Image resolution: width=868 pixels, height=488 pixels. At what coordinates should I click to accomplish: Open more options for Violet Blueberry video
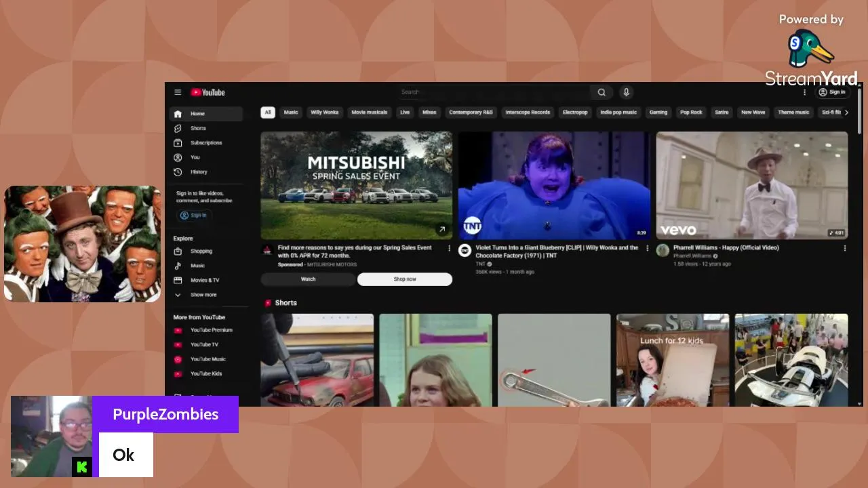click(647, 249)
